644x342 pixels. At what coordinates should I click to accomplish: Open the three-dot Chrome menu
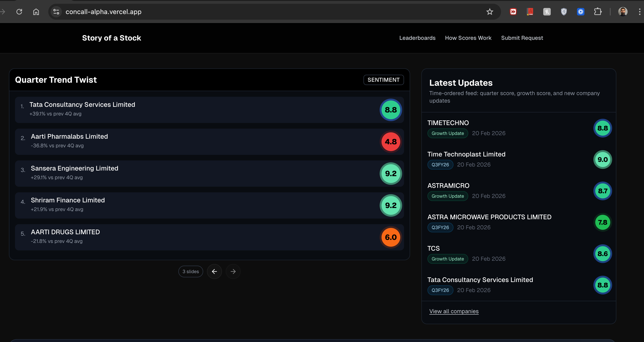point(640,12)
